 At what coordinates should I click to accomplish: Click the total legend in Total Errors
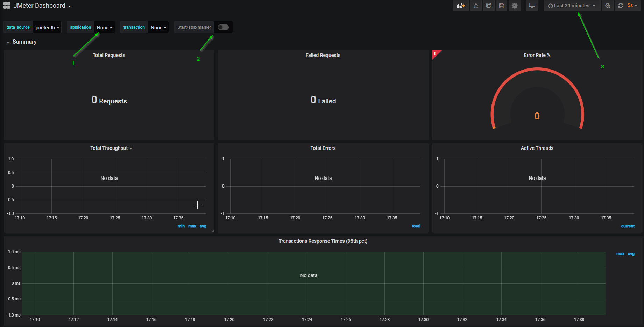point(416,226)
